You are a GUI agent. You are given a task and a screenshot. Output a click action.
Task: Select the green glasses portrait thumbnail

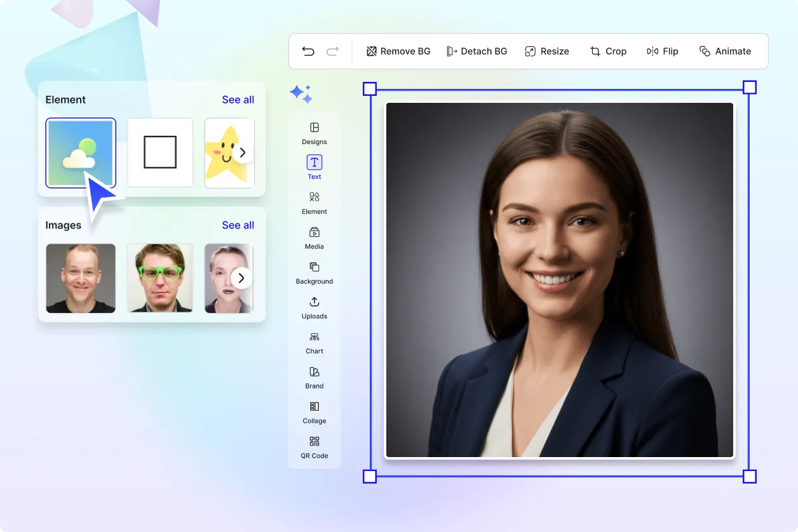point(159,278)
